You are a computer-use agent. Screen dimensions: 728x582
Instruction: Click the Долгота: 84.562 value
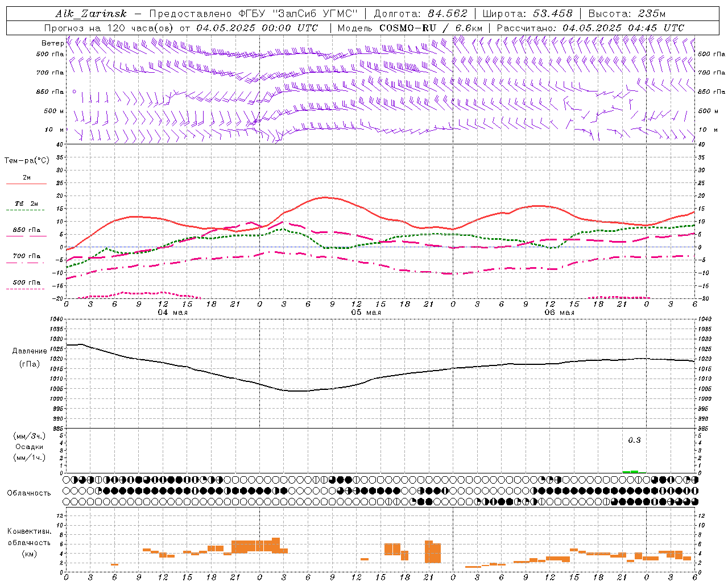pos(420,14)
